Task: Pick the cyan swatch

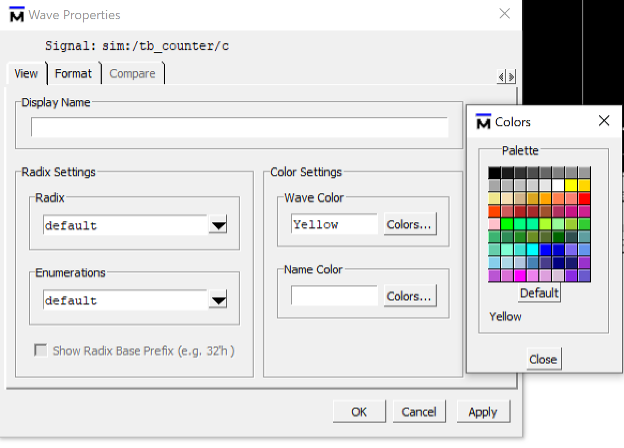Action: click(x=532, y=250)
